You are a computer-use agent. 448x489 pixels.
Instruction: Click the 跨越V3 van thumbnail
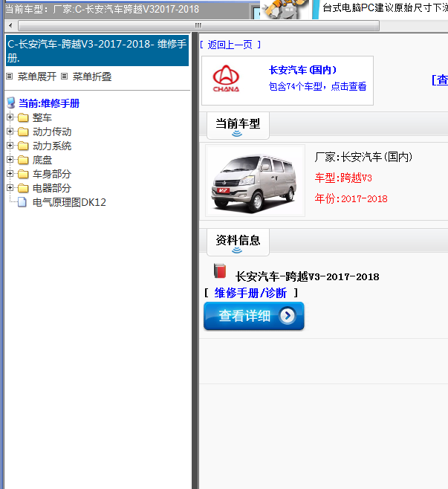click(255, 181)
